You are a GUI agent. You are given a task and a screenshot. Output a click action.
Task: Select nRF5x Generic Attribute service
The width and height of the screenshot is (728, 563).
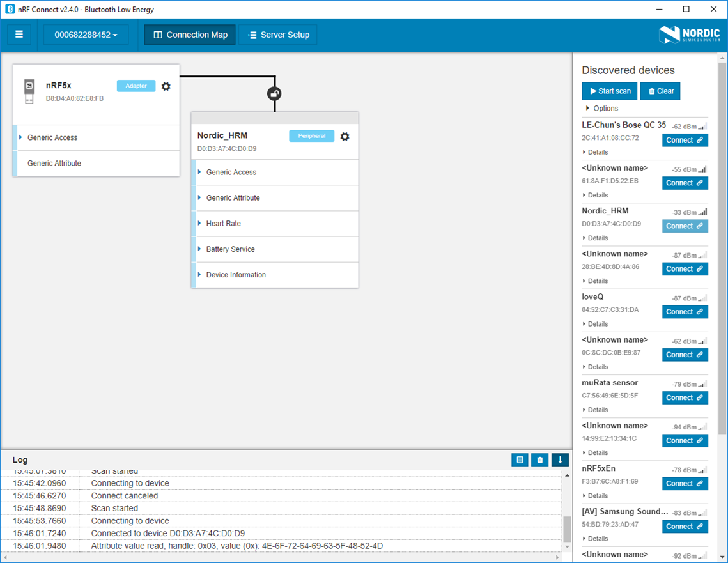tap(96, 164)
